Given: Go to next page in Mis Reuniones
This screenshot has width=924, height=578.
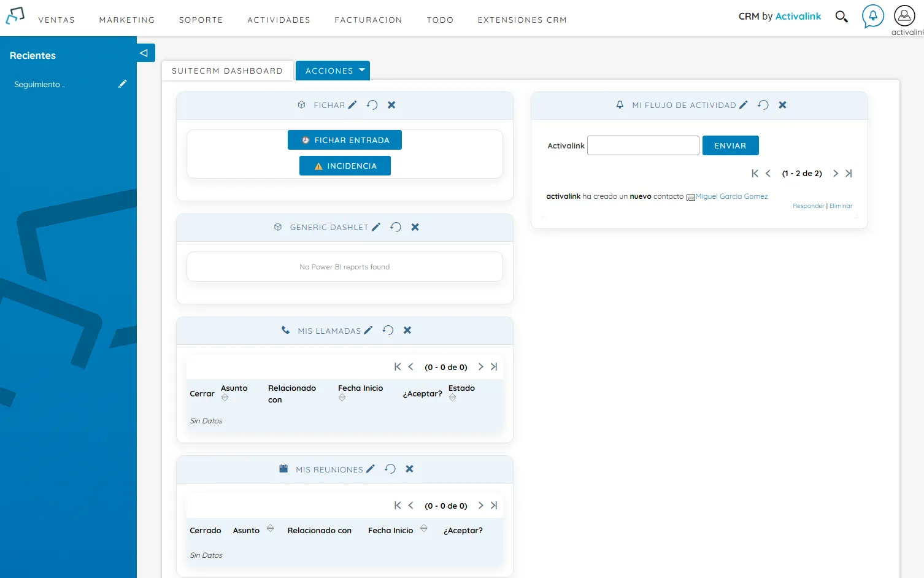Looking at the screenshot, I should click(481, 506).
